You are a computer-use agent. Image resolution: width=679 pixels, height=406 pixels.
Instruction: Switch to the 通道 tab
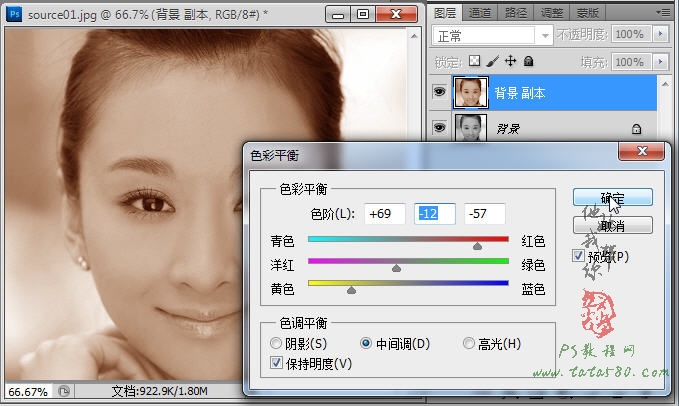pos(480,13)
